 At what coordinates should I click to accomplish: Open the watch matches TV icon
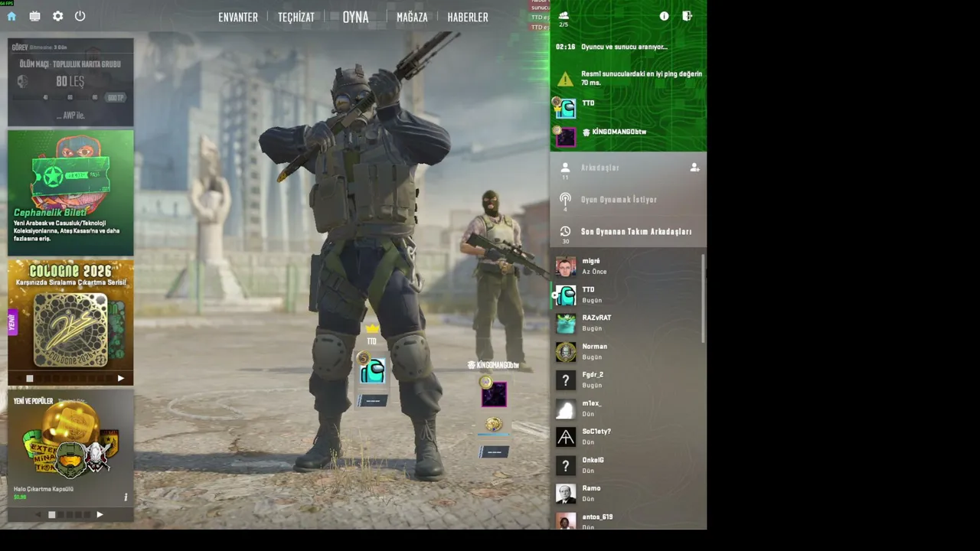(x=34, y=16)
